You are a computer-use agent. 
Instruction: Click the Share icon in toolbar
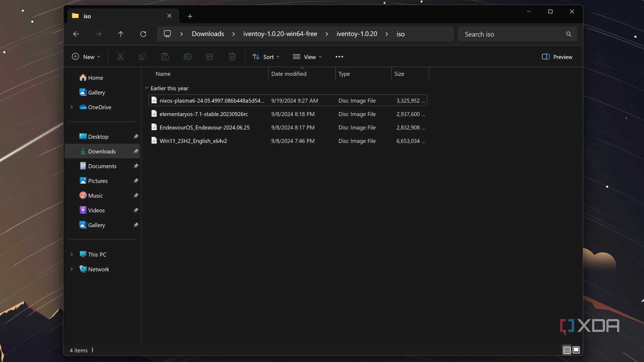tap(210, 57)
